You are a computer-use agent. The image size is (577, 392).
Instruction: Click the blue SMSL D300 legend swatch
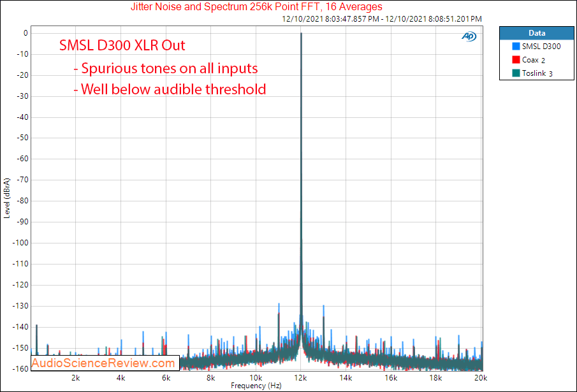pyautogui.click(x=516, y=47)
